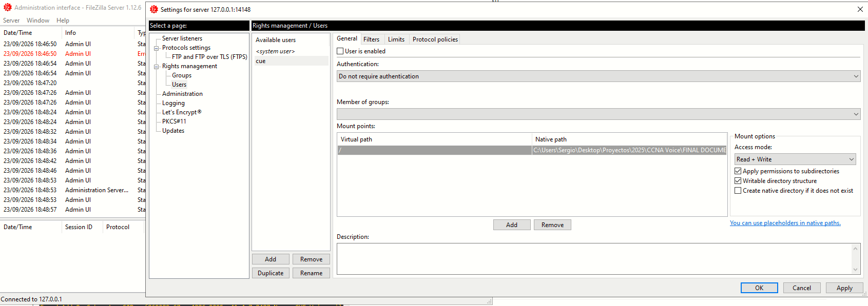Close the Settings for server dialog

point(860,9)
